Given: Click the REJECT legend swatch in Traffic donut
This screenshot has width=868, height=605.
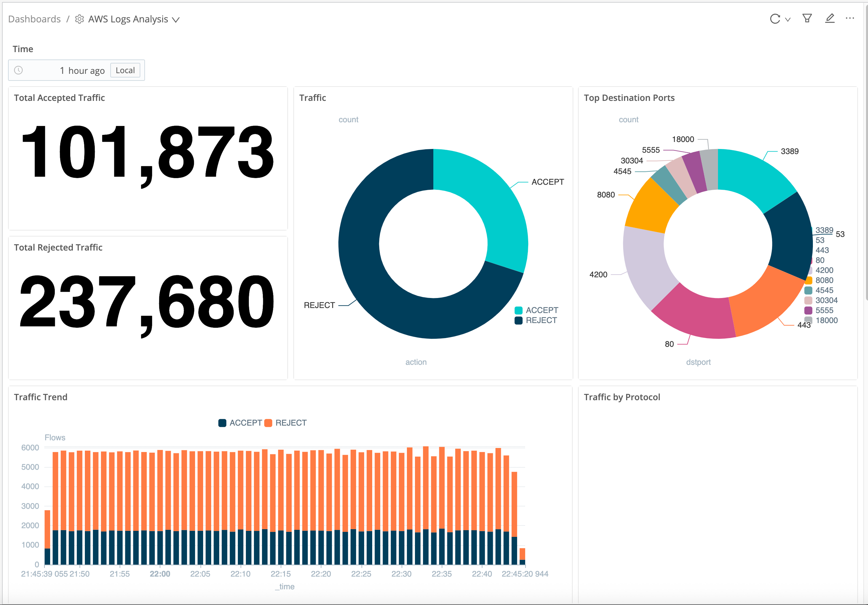Looking at the screenshot, I should pyautogui.click(x=519, y=320).
